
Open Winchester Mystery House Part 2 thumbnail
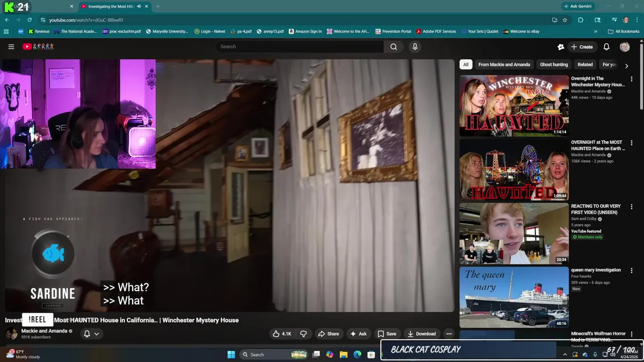(514, 106)
